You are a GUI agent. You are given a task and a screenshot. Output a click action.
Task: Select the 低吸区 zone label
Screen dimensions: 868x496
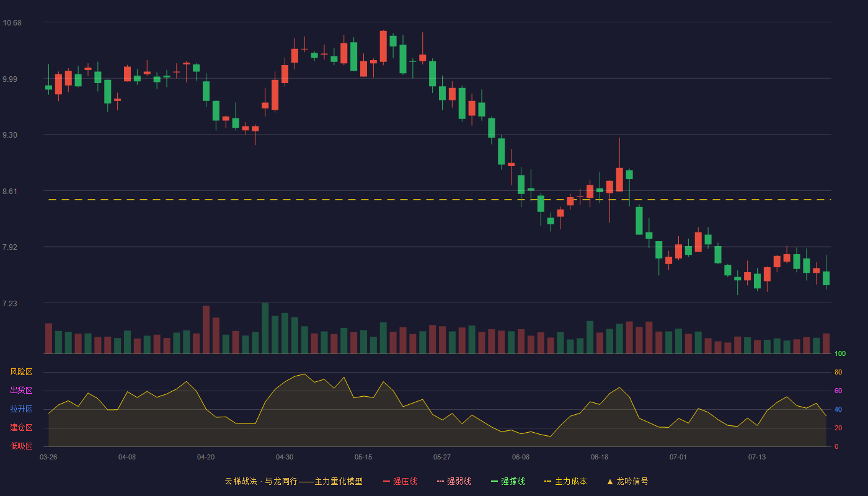pyautogui.click(x=21, y=446)
